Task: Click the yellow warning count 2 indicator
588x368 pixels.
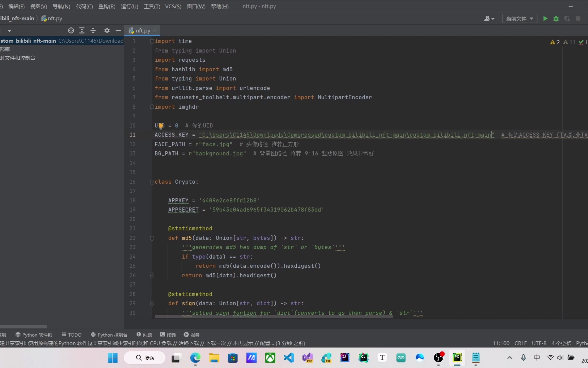Action: (x=555, y=42)
